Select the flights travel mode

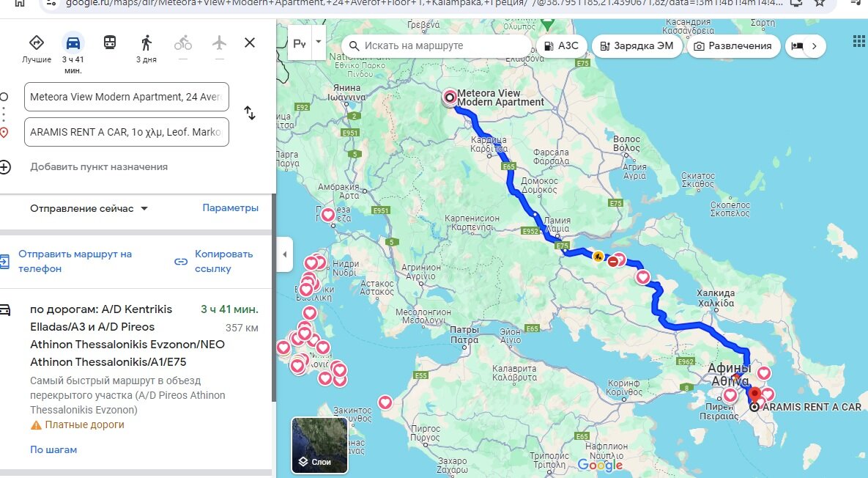[x=218, y=42]
